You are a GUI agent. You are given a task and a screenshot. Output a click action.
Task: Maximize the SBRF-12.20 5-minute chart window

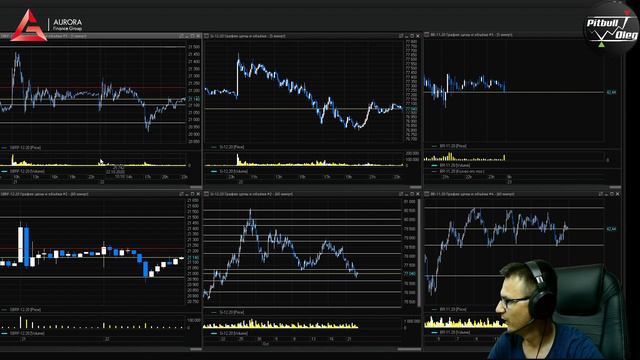[193, 36]
